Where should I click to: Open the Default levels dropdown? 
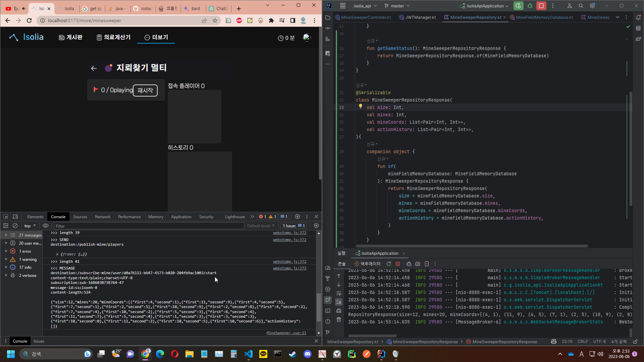pos(261,226)
